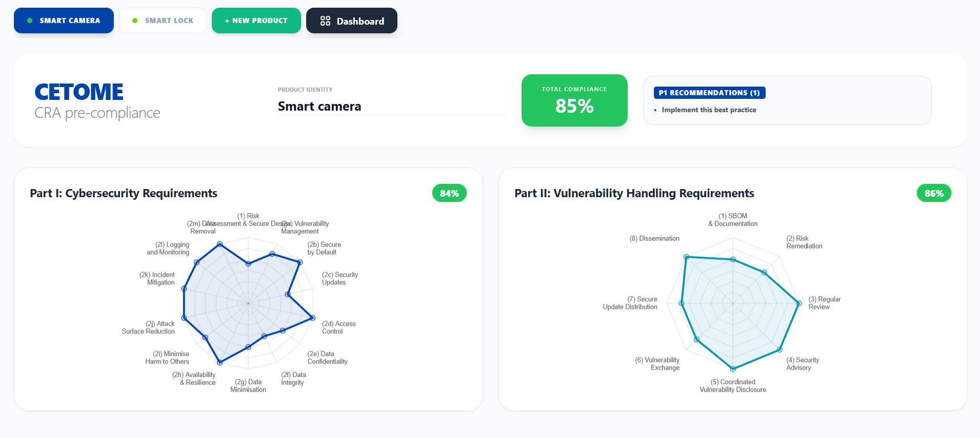Select the Access Control data point

coord(312,318)
